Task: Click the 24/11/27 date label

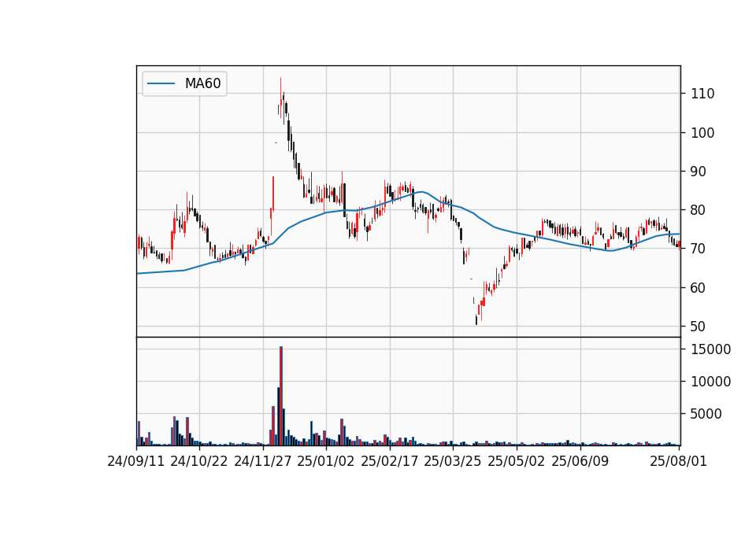Action: coord(263,461)
